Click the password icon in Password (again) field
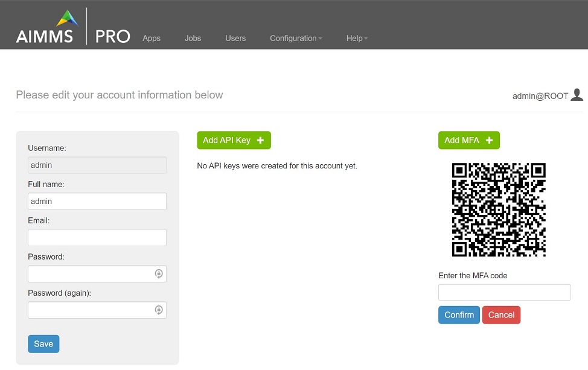 point(159,310)
